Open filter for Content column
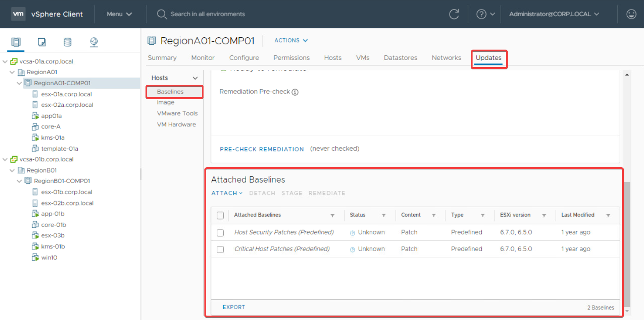 click(x=433, y=216)
